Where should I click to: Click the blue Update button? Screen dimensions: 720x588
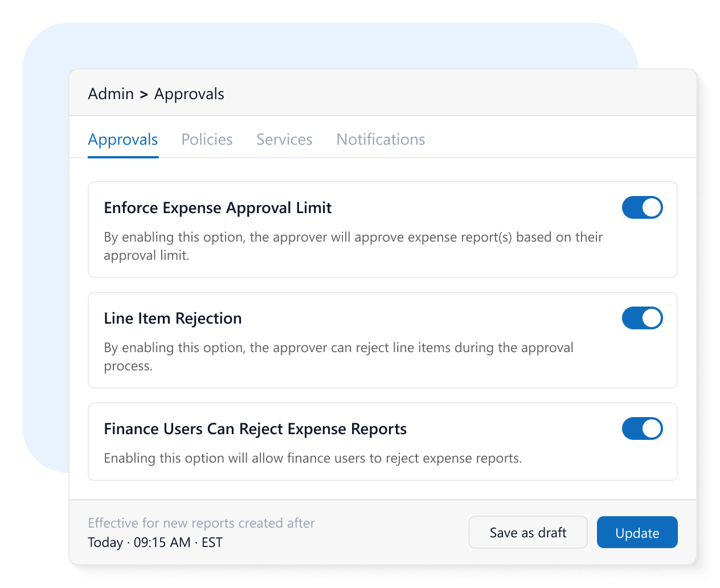pyautogui.click(x=637, y=533)
